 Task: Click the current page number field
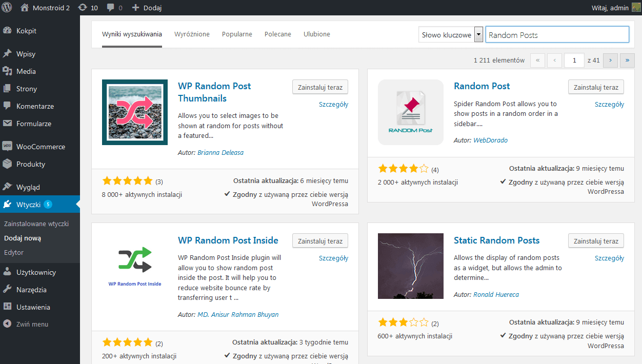574,60
